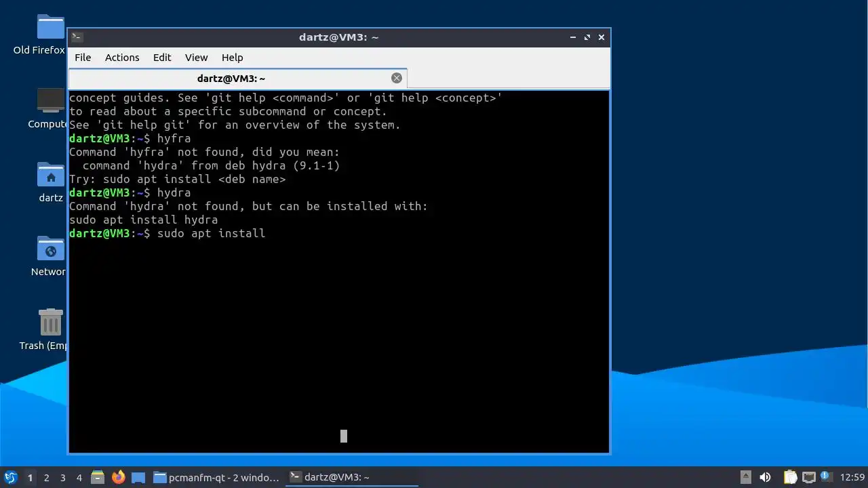Switch to workspace 2
The image size is (868, 488).
[x=47, y=478]
